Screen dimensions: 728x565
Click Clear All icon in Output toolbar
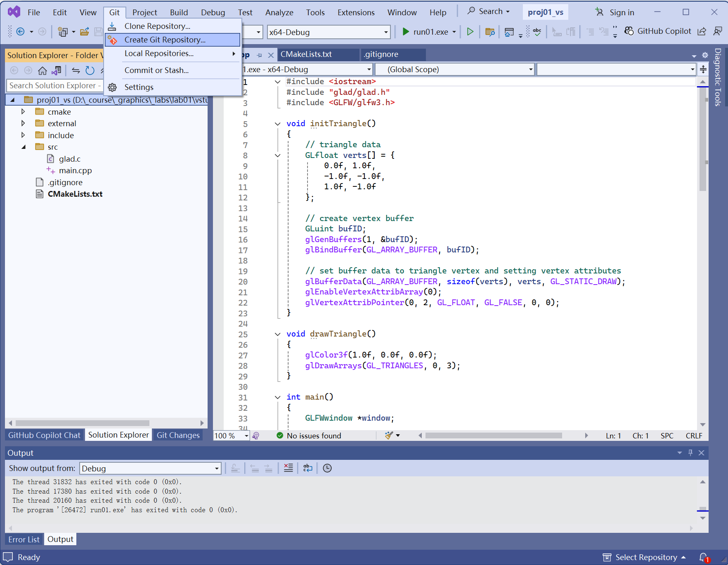click(288, 468)
